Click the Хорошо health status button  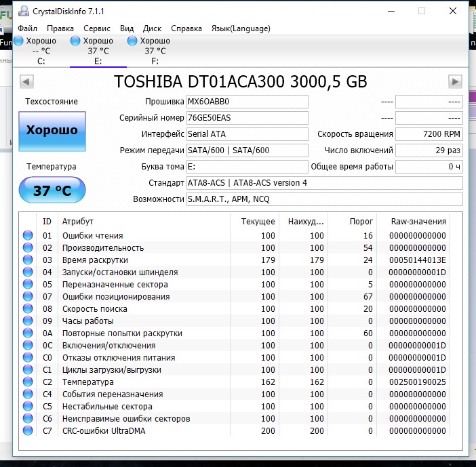click(52, 131)
